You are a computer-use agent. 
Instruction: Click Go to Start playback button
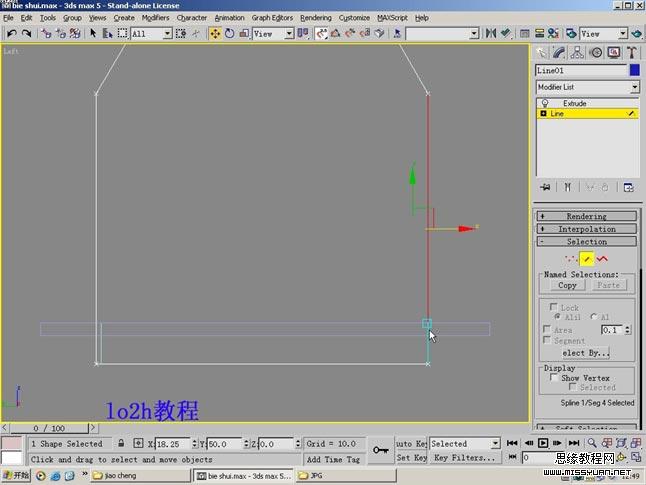tap(512, 443)
